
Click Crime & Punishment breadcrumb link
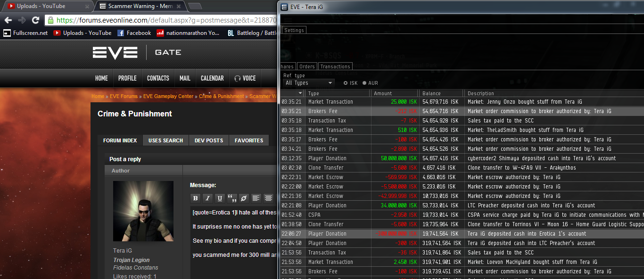[x=222, y=96]
